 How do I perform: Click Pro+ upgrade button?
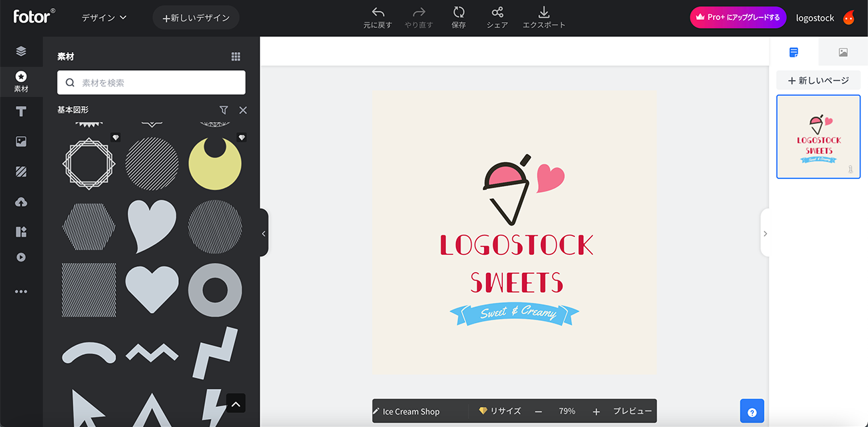(x=738, y=18)
